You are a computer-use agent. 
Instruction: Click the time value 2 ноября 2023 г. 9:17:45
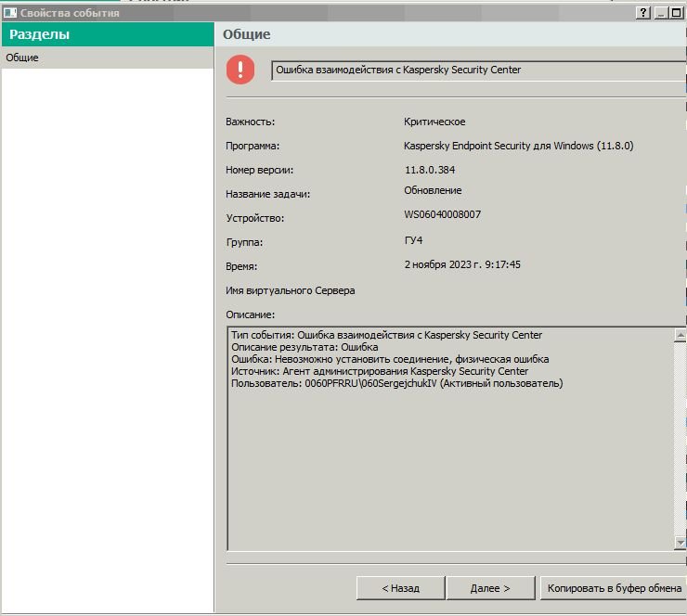(x=462, y=264)
